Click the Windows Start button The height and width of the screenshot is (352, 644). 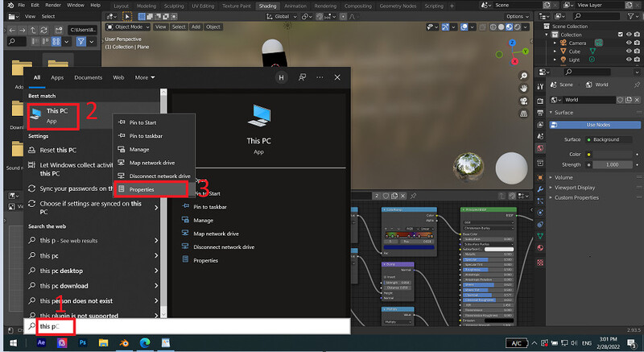13,343
